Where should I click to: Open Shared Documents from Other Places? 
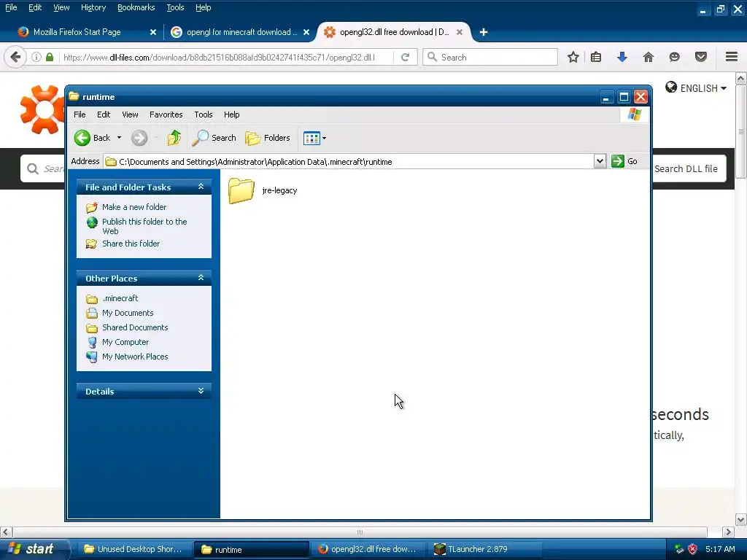135,327
